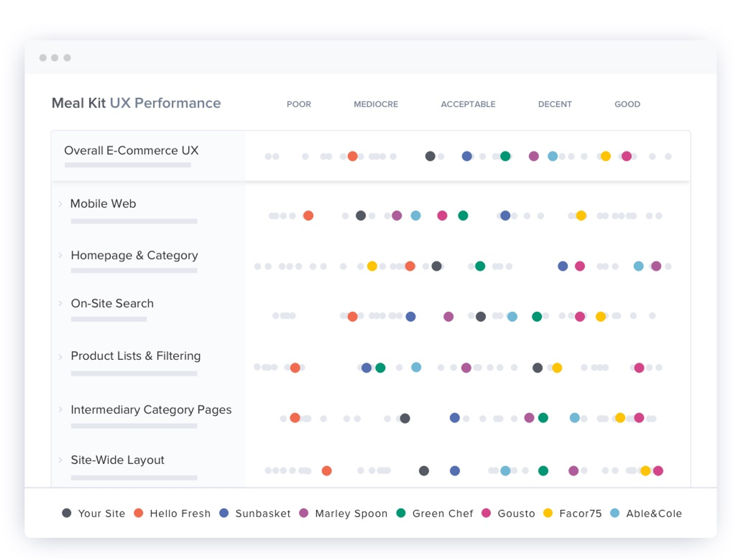Click Sunbasket dot in On-Site Search row

pyautogui.click(x=410, y=317)
